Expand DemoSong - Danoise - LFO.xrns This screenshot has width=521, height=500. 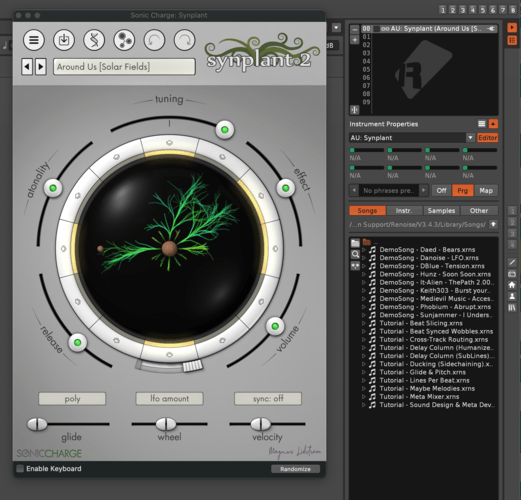(364, 258)
